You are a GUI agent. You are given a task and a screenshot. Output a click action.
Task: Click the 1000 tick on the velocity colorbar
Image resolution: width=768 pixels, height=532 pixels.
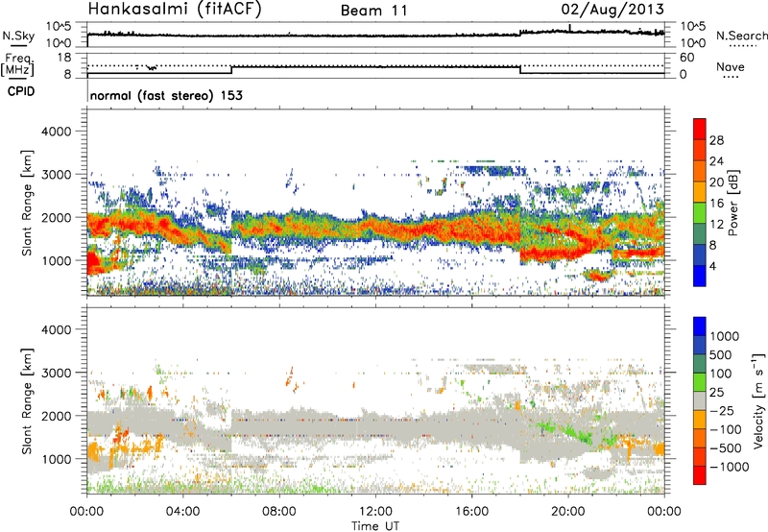coord(724,336)
